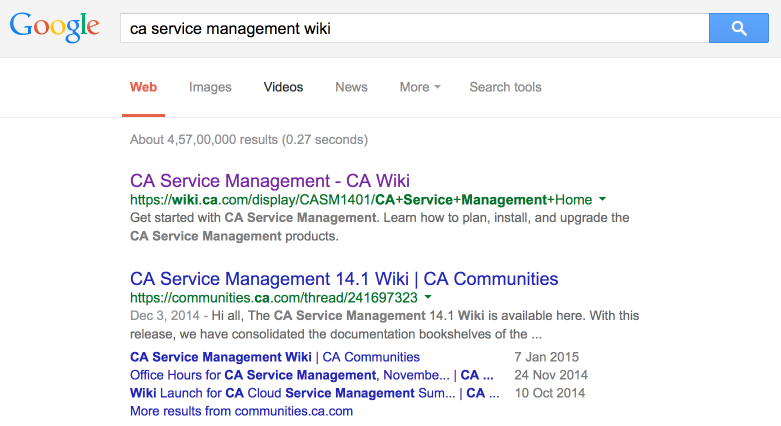Open the CA Service Management Wiki | CA Communities sublink
Image resolution: width=781 pixels, height=426 pixels.
(x=275, y=357)
